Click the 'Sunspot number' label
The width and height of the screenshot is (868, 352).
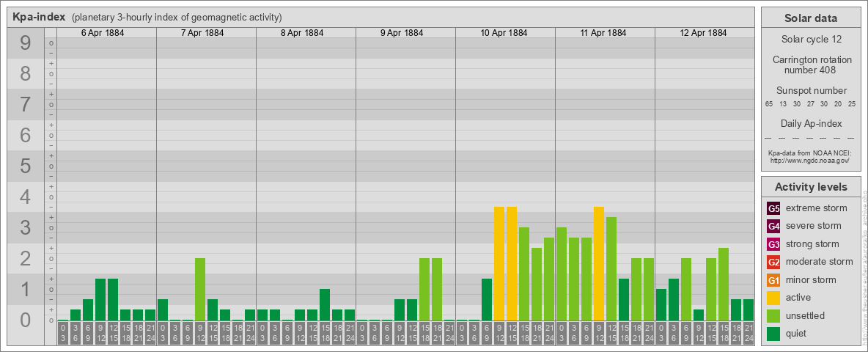click(x=811, y=90)
